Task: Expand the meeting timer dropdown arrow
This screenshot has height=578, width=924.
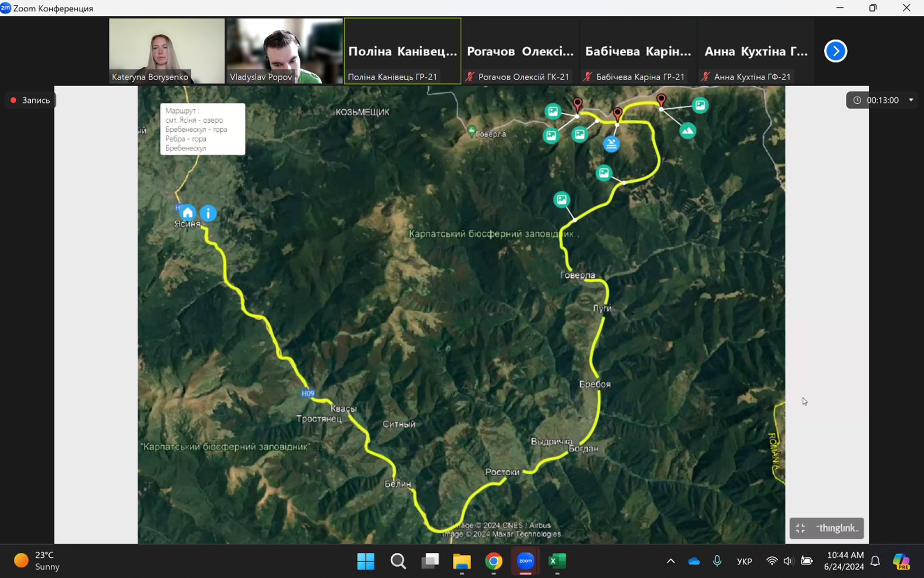Action: [911, 100]
